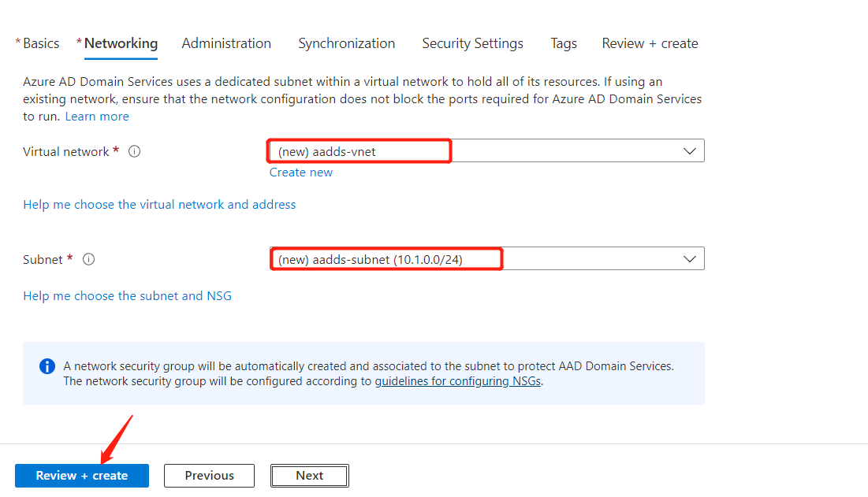Go back with the Previous button
This screenshot has height=497, width=868.
click(x=209, y=476)
